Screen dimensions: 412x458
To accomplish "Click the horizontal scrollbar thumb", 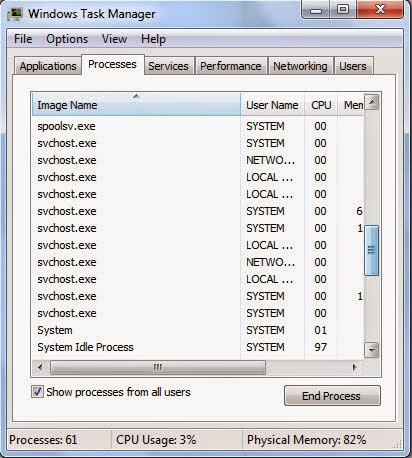I will [158, 367].
